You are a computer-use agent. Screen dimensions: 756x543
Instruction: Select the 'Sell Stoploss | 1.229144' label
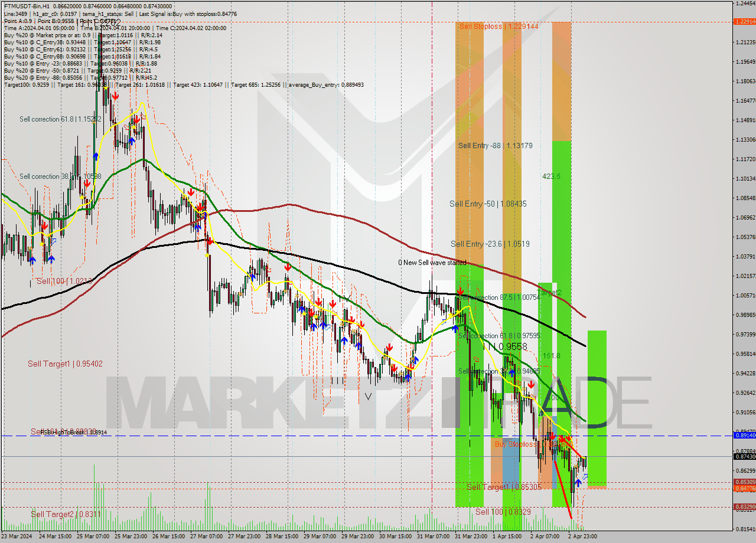[498, 27]
